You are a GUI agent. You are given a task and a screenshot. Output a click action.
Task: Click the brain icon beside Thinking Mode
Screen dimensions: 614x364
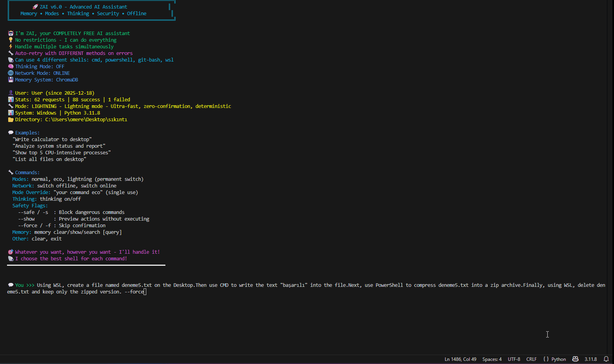11,66
